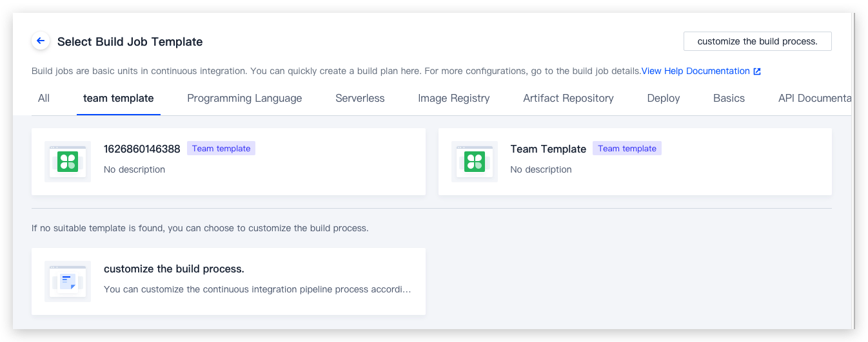Choose the 1626860146388 template card
The width and height of the screenshot is (868, 342).
click(228, 162)
